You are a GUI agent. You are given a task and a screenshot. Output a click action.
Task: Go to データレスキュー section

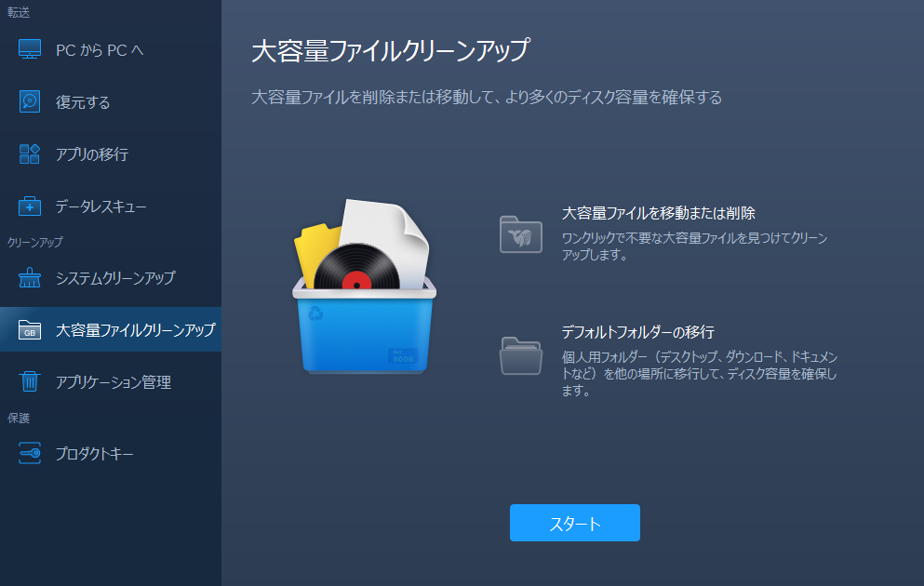click(x=111, y=206)
